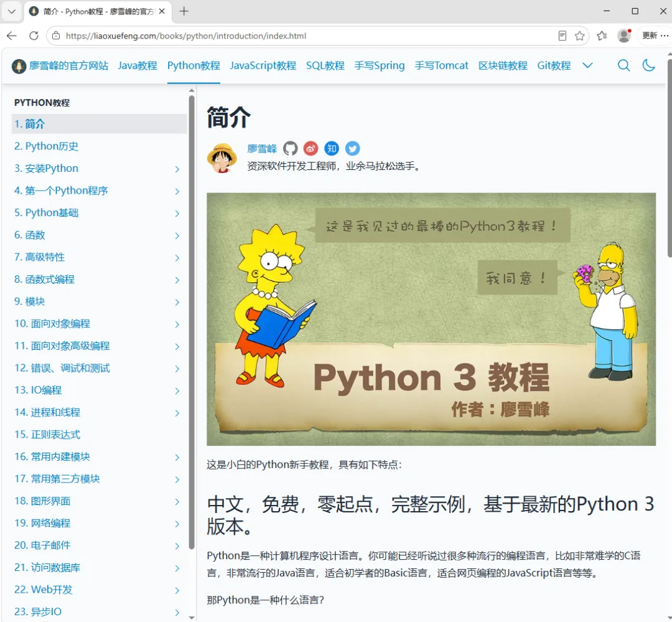672x622 pixels.
Task: Open the 手写Tomcat tab
Action: tap(441, 65)
